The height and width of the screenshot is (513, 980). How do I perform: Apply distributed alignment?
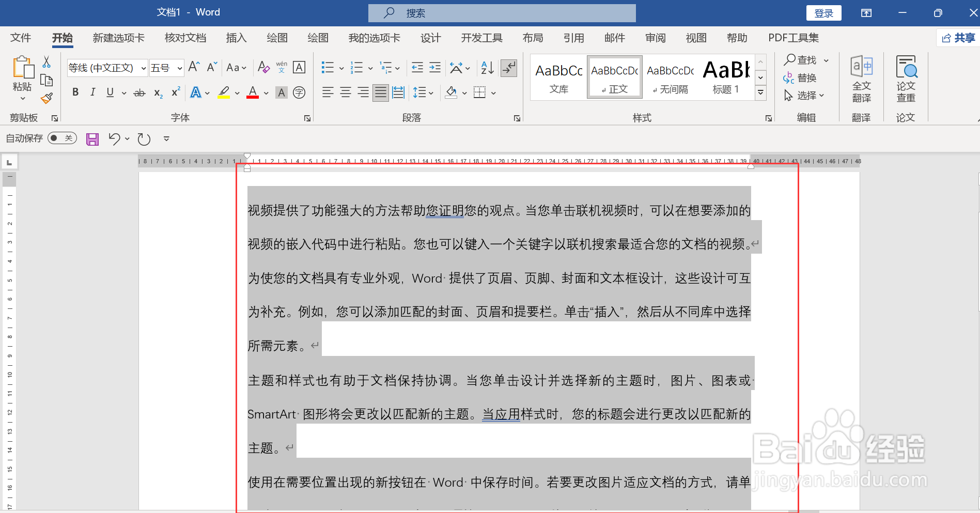[x=398, y=92]
